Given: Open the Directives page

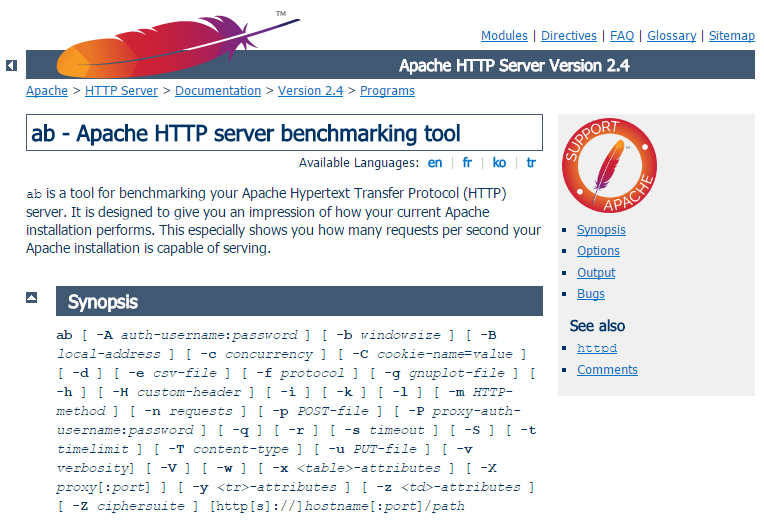Looking at the screenshot, I should 569,36.
